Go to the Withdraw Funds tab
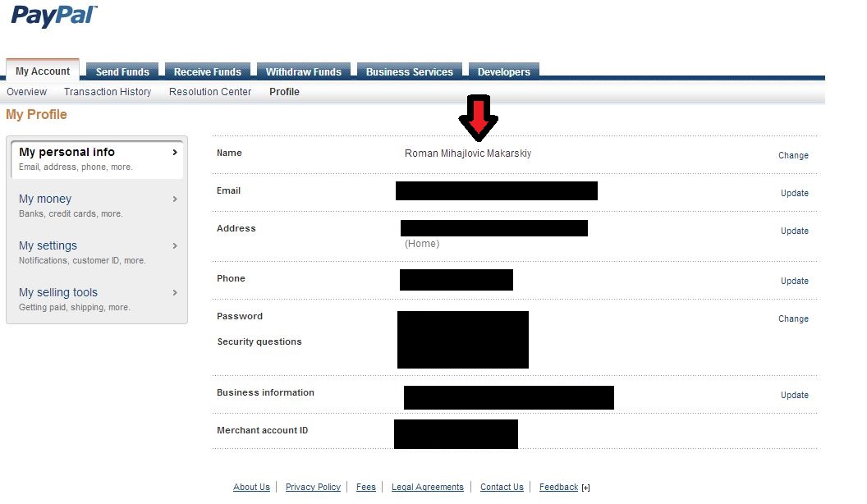867x504 pixels. click(304, 72)
